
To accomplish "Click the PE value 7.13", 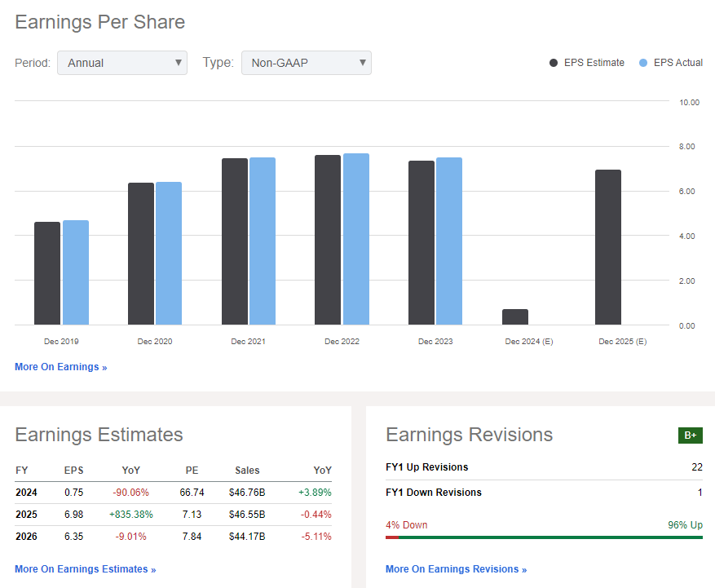I will coord(192,515).
